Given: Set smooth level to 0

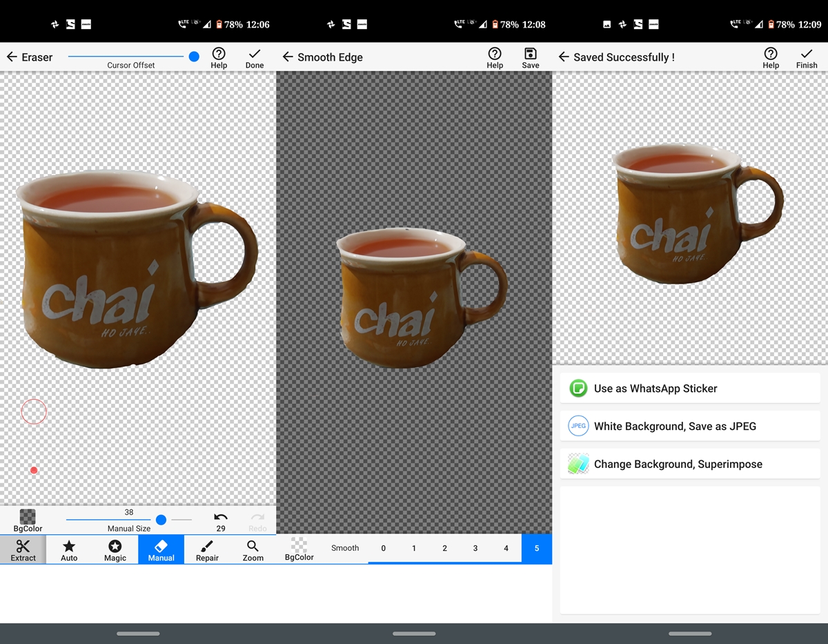Looking at the screenshot, I should point(384,548).
